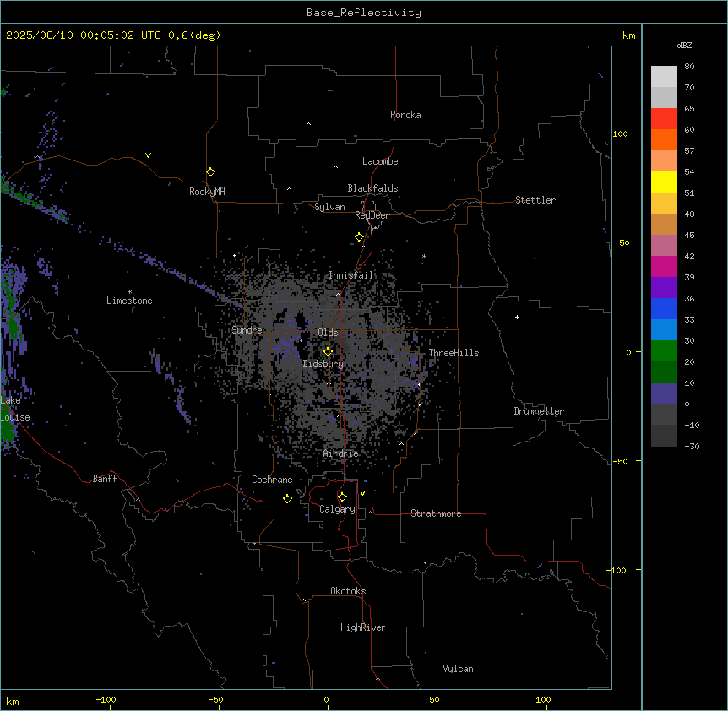Click the Strathmore label
This screenshot has height=711, width=728.
(x=436, y=513)
